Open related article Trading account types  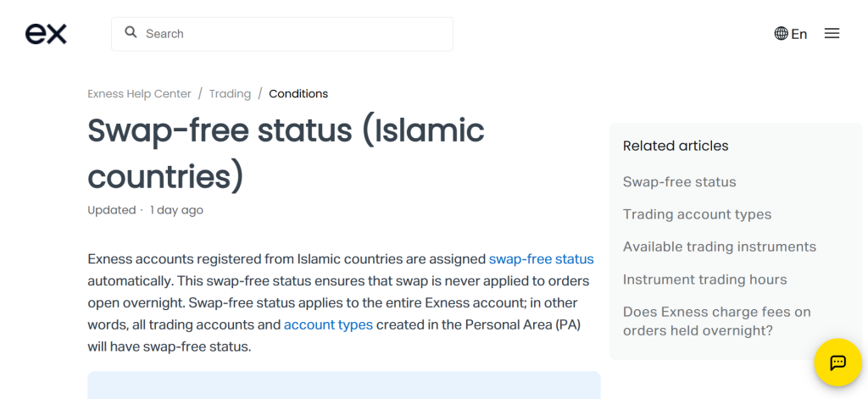click(697, 214)
